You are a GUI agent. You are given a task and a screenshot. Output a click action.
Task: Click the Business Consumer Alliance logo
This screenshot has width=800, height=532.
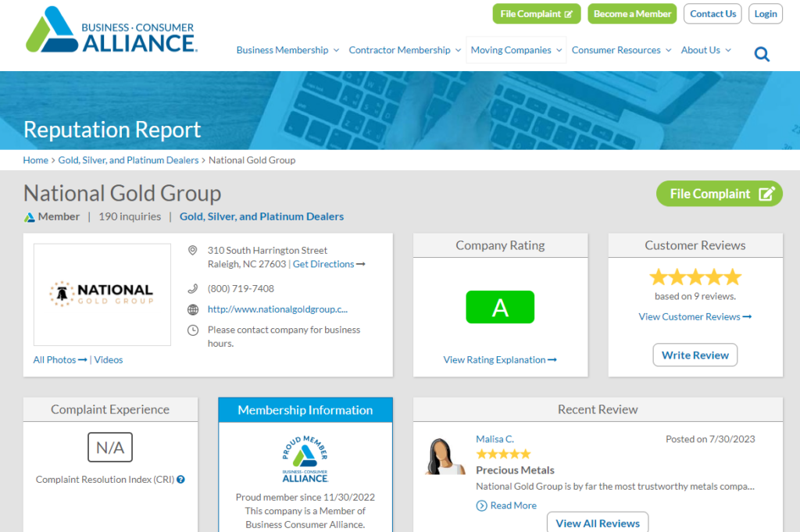111,30
